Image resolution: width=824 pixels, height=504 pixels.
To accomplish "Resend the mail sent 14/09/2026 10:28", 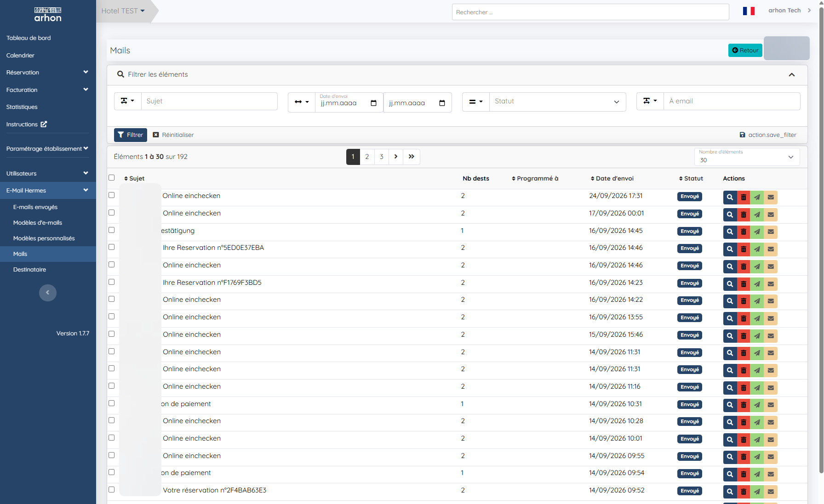I will [x=757, y=422].
